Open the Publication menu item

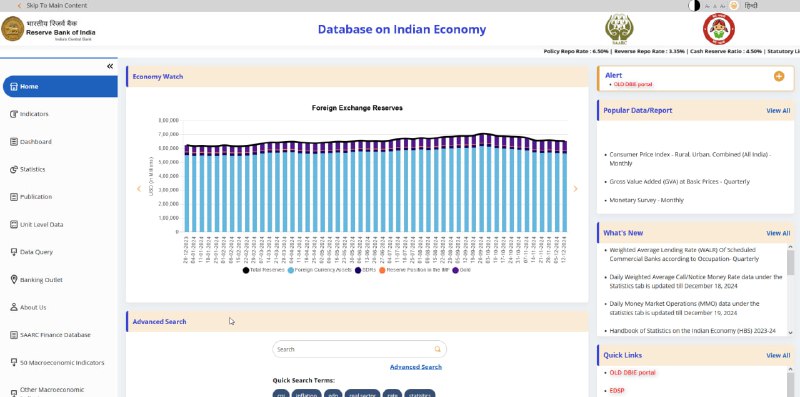pyautogui.click(x=36, y=197)
